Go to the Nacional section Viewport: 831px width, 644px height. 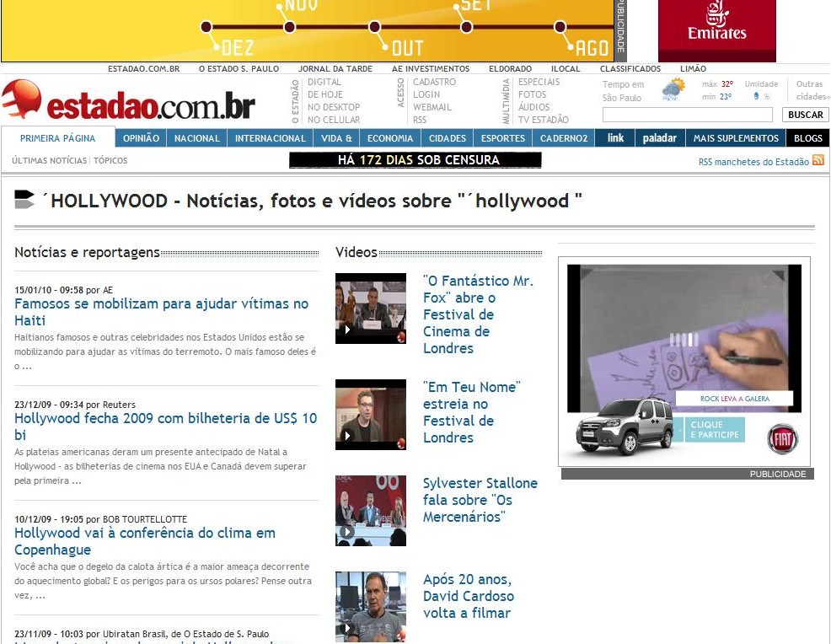pyautogui.click(x=196, y=138)
